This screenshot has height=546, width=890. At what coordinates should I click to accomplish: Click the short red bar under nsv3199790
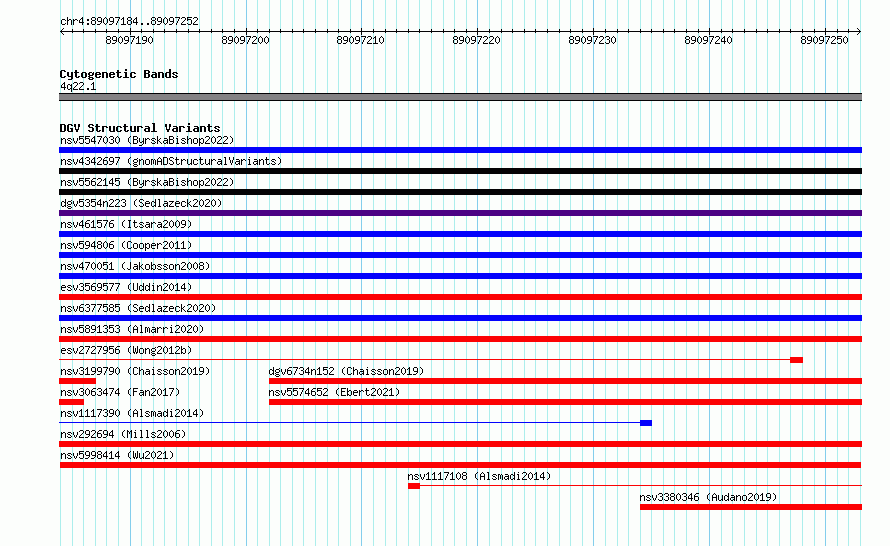pos(78,381)
